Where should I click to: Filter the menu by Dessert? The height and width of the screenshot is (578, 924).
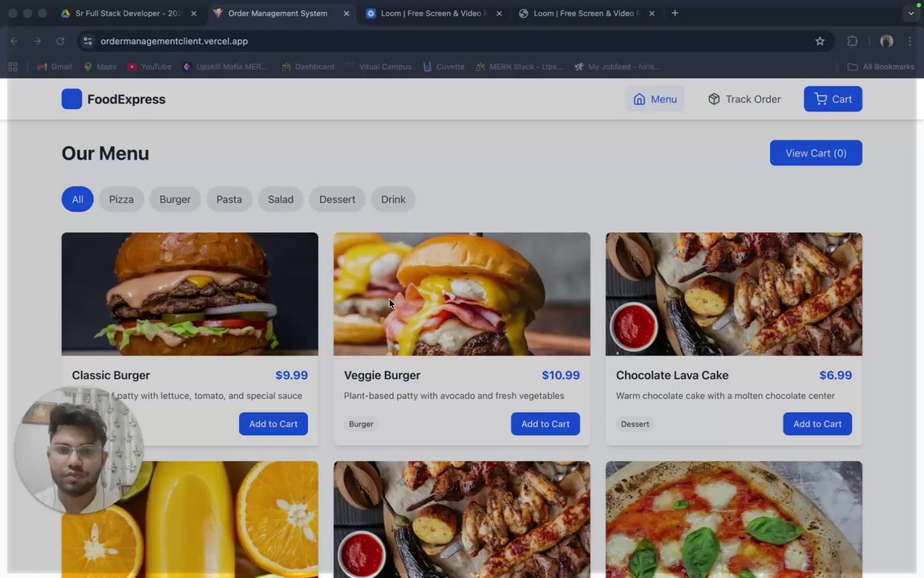pos(337,199)
